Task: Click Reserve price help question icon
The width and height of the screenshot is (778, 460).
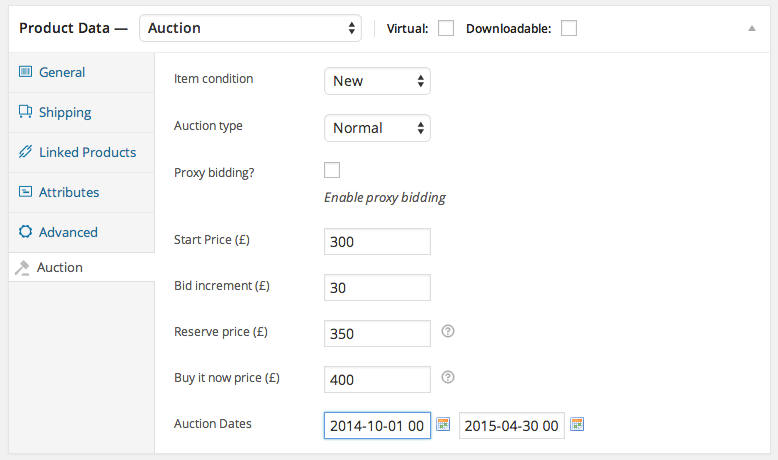Action: (448, 331)
